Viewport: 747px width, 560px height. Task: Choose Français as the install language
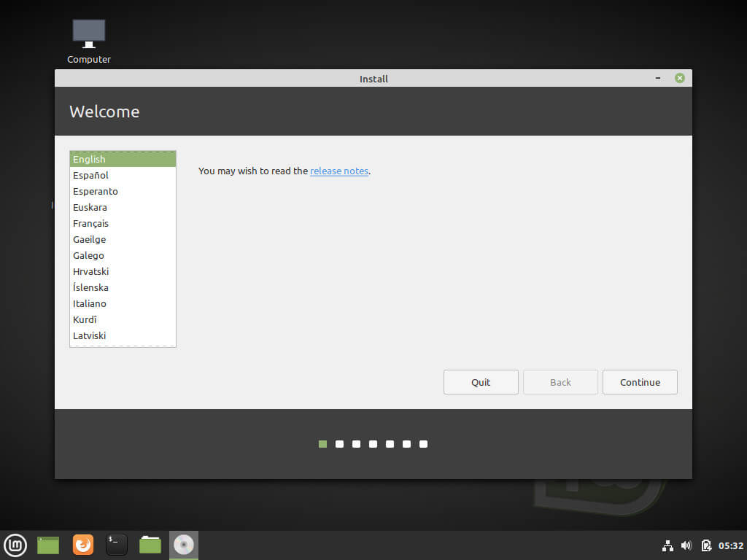(91, 223)
